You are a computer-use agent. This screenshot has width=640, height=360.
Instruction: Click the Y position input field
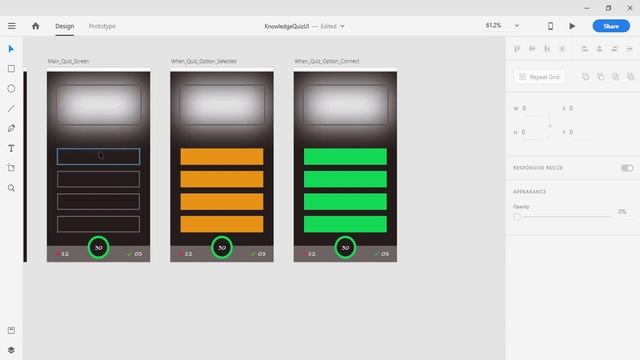(x=580, y=132)
